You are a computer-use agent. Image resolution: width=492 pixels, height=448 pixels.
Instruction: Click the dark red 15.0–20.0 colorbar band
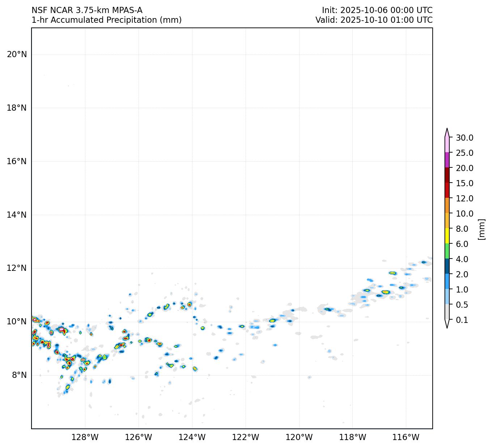(447, 175)
